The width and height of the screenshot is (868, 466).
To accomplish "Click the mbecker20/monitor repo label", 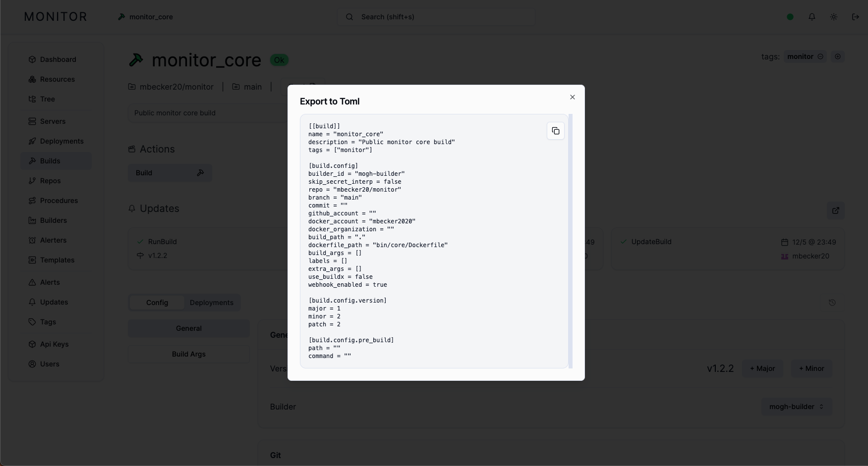I will (x=171, y=87).
